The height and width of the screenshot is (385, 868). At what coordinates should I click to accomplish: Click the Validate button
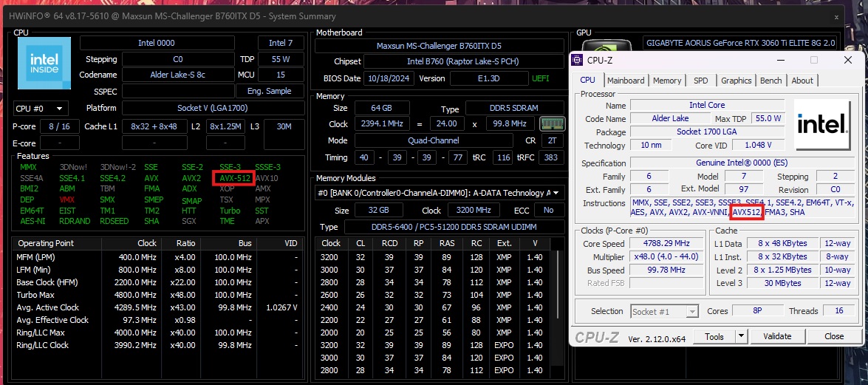pyautogui.click(x=776, y=336)
